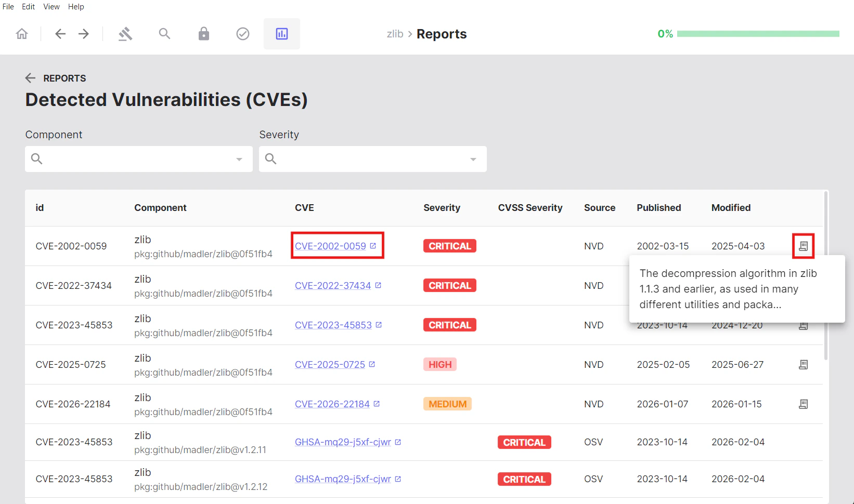Image resolution: width=854 pixels, height=504 pixels.
Task: Click the forward navigation arrow in the toolbar
Action: pos(83,34)
